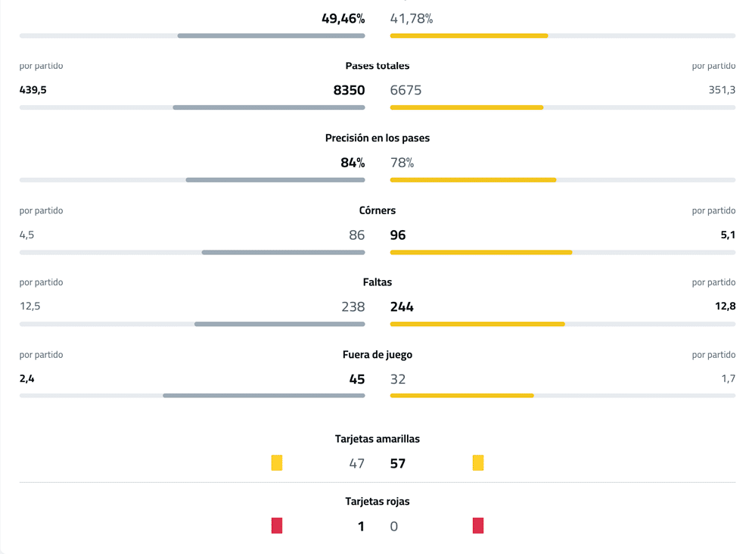The height and width of the screenshot is (560, 746).
Task: Click the right team's red card icon
Action: [x=478, y=525]
